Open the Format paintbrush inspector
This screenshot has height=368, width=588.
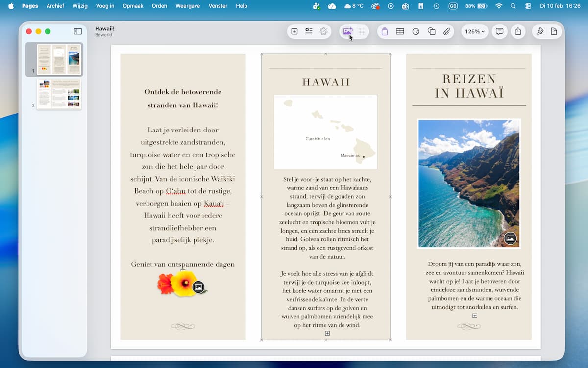pyautogui.click(x=539, y=31)
